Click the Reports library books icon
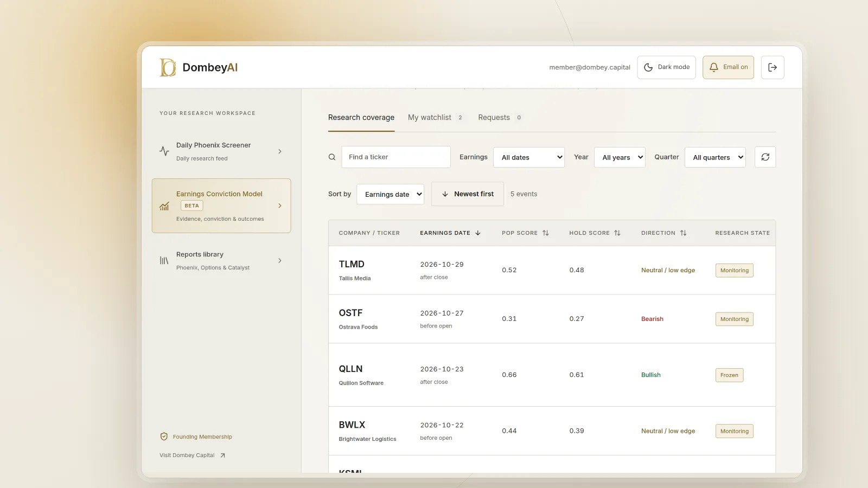Screen dimensions: 868x488 tap(164, 261)
